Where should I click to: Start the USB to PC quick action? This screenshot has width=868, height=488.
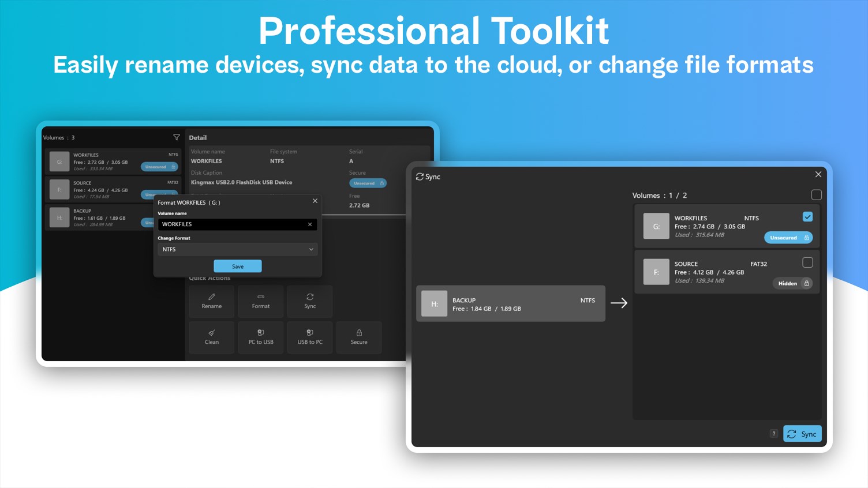(x=310, y=337)
